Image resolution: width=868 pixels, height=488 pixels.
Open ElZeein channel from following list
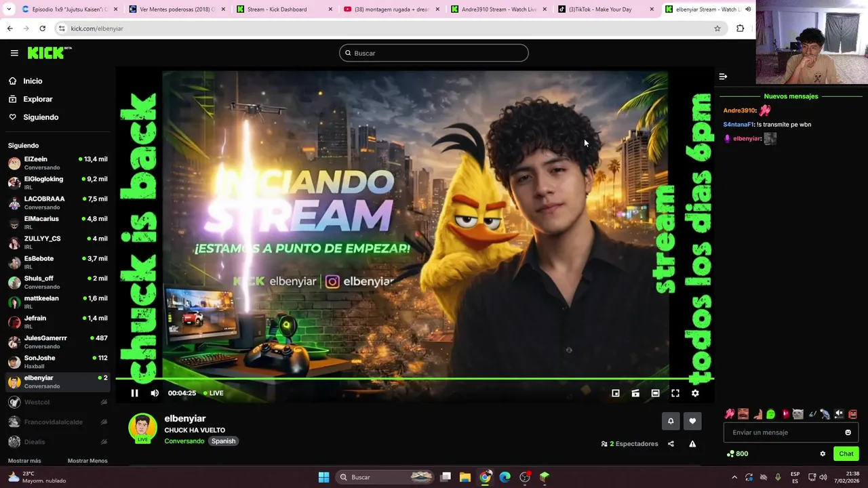click(x=58, y=163)
